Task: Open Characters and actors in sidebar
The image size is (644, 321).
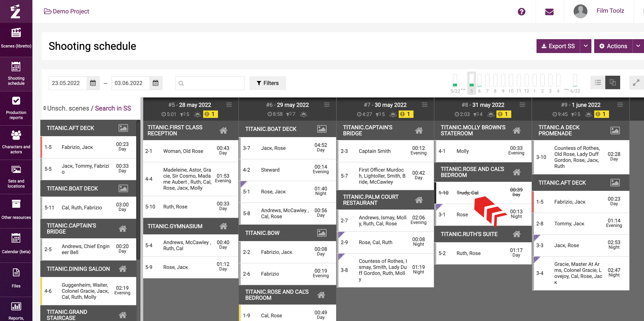Action: [16, 142]
